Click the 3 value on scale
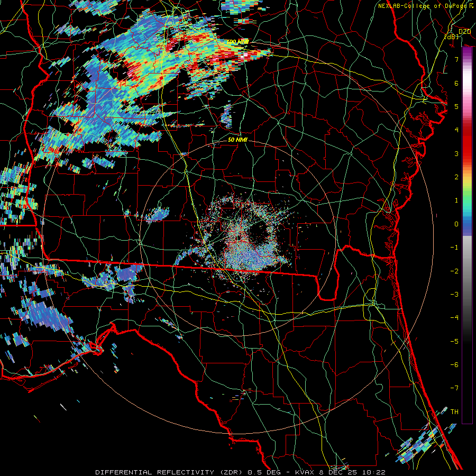The height and width of the screenshot is (476, 476). [x=456, y=153]
